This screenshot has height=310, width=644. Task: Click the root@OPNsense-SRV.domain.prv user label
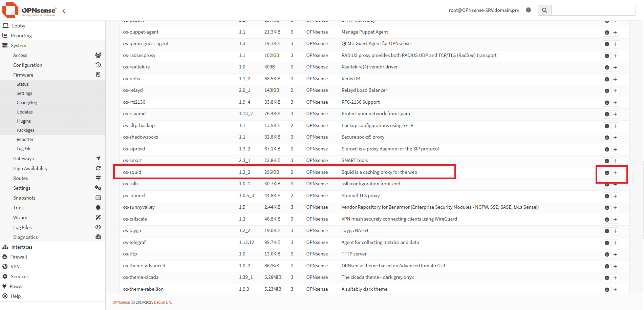pos(484,10)
